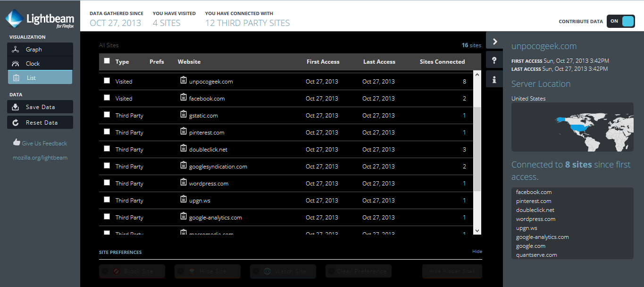Click the Hide Hidden Sites button
Viewport: 644px width, 287px height.
click(x=452, y=271)
